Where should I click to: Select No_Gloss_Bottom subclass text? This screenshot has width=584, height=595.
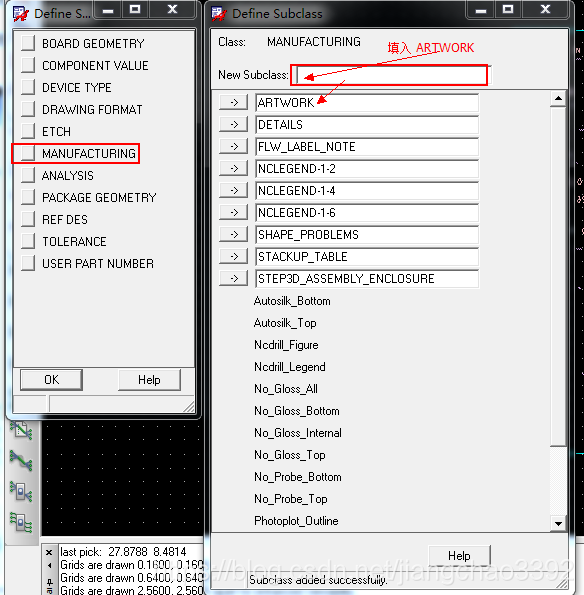click(297, 411)
